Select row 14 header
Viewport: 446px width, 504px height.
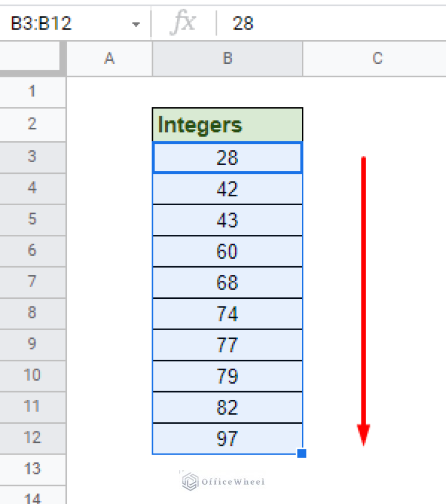[33, 497]
